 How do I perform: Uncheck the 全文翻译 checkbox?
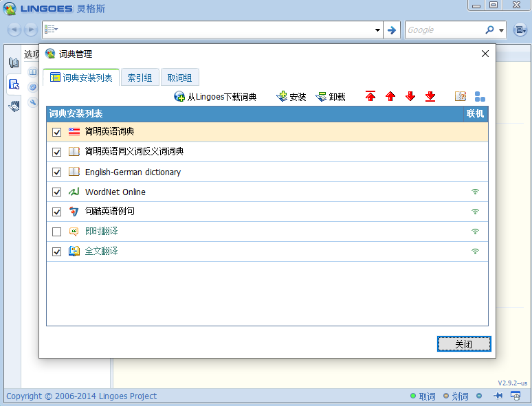pos(56,251)
